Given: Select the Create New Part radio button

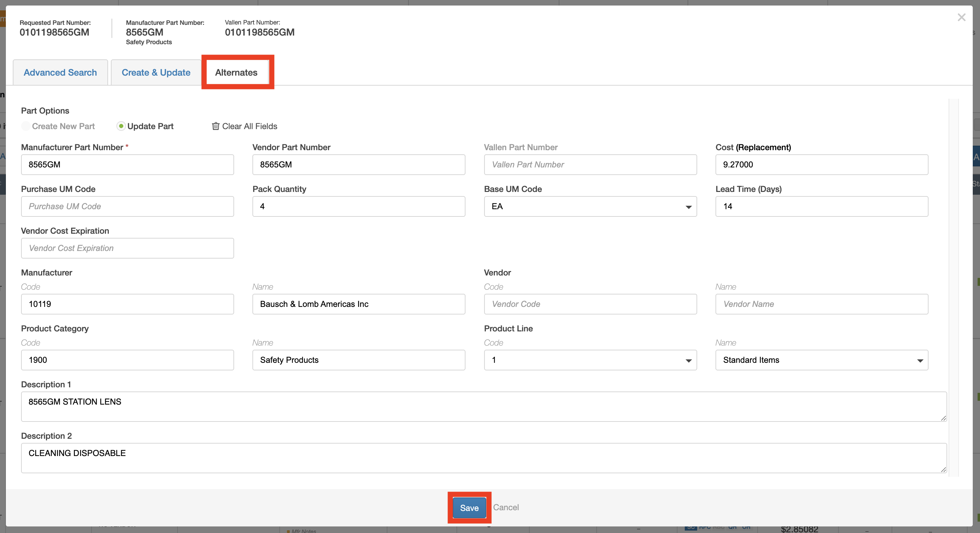Looking at the screenshot, I should tap(26, 126).
